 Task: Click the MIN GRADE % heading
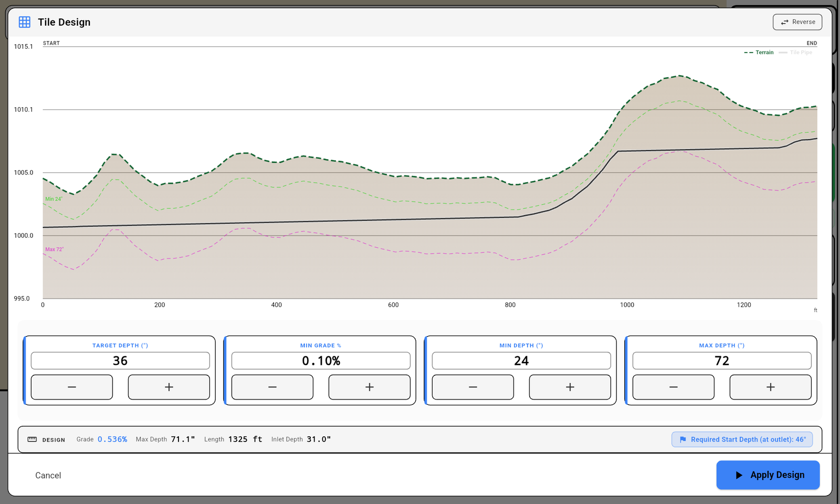[x=321, y=345]
